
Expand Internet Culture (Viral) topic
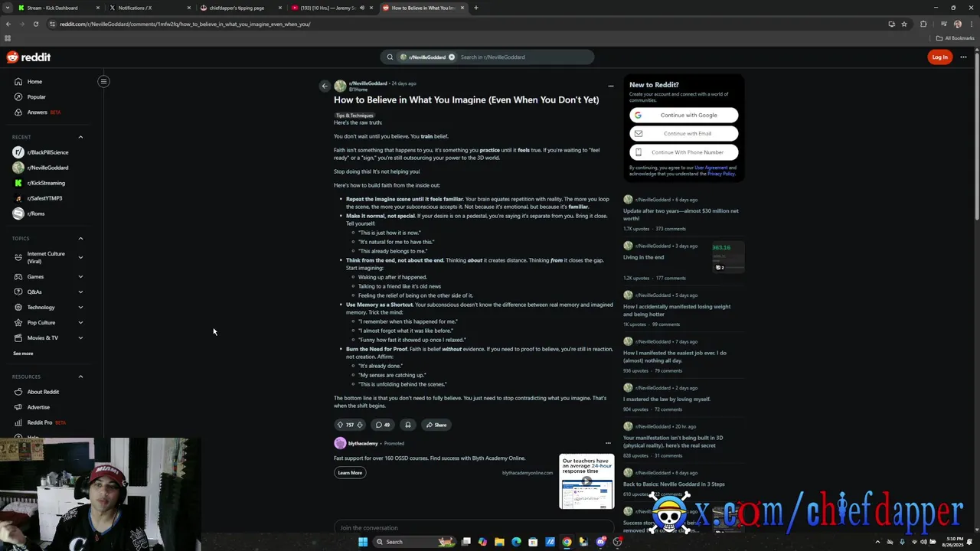[80, 257]
